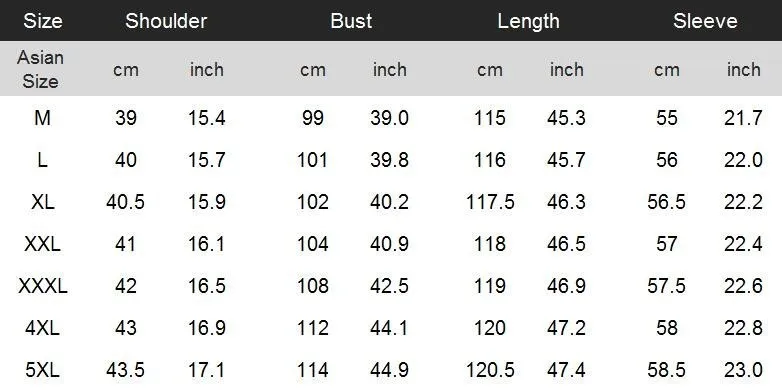Select length value 46.5 inch
The image size is (782, 390).
click(566, 244)
